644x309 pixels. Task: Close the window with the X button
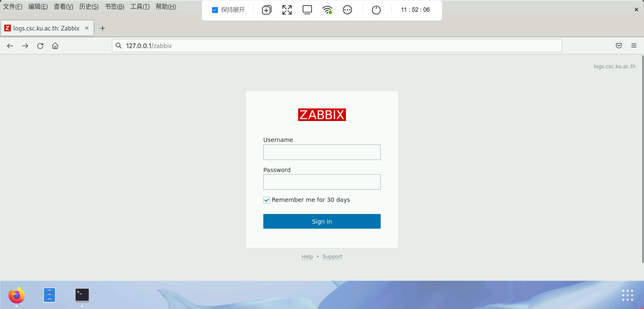click(x=636, y=10)
